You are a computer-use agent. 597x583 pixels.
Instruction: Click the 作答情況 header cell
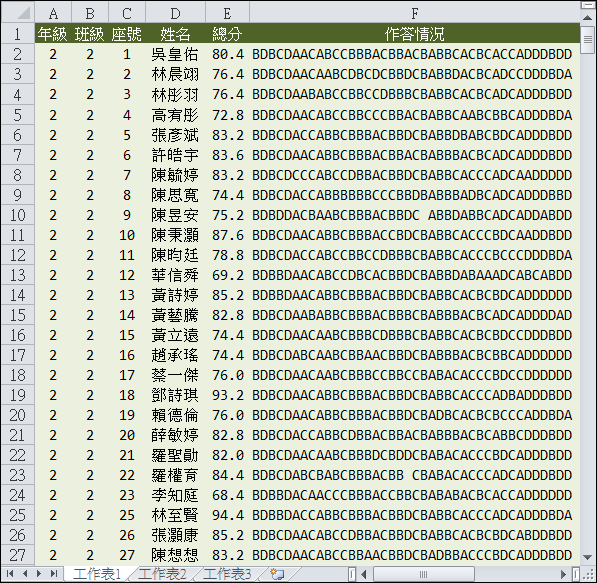coord(415,34)
